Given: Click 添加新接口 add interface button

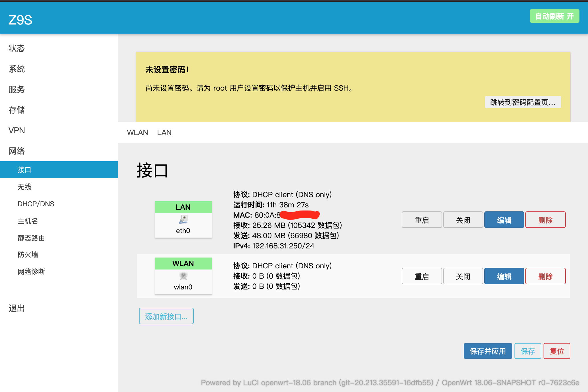Looking at the screenshot, I should click(166, 316).
